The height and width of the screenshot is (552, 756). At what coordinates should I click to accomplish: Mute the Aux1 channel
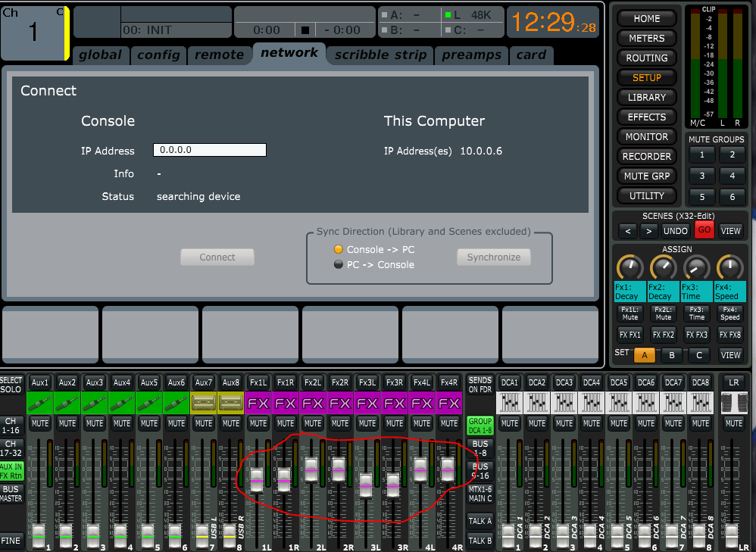point(39,423)
